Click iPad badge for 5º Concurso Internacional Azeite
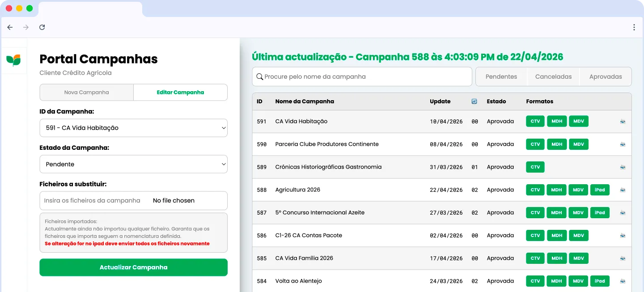 (600, 212)
